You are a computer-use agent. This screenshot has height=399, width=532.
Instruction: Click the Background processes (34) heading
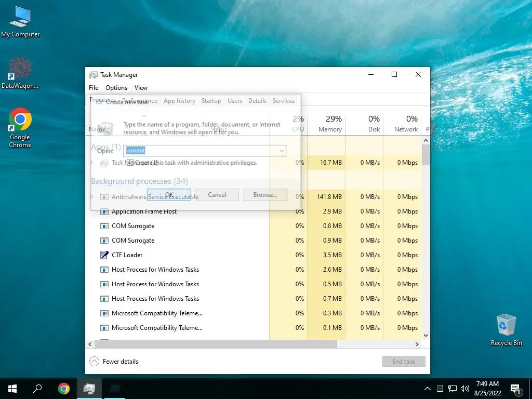[x=139, y=181]
